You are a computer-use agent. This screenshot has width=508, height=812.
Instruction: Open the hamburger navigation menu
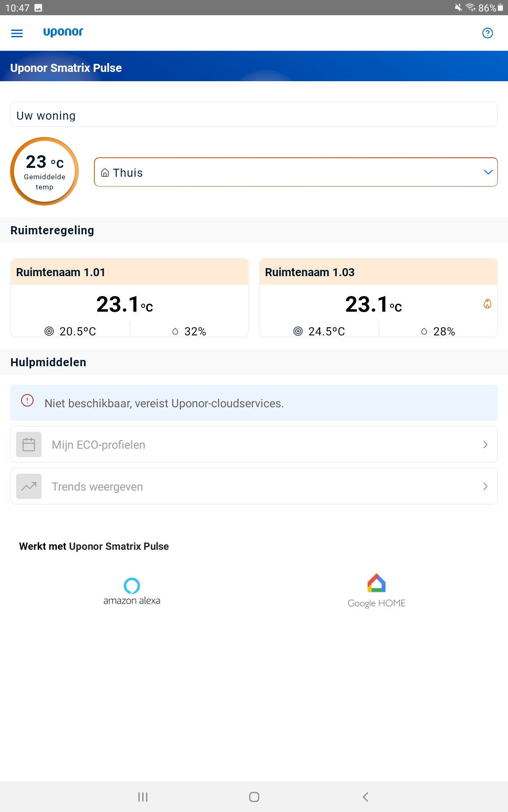click(17, 33)
